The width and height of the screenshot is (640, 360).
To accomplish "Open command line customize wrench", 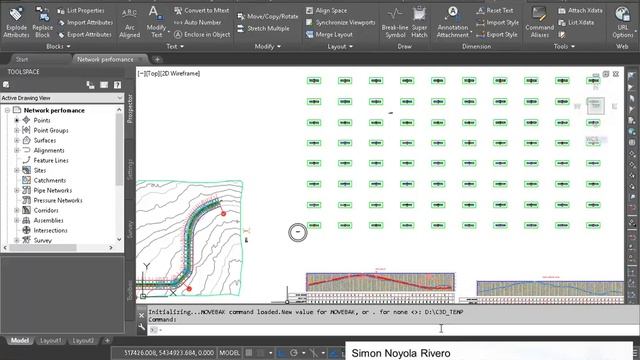I will click(142, 327).
